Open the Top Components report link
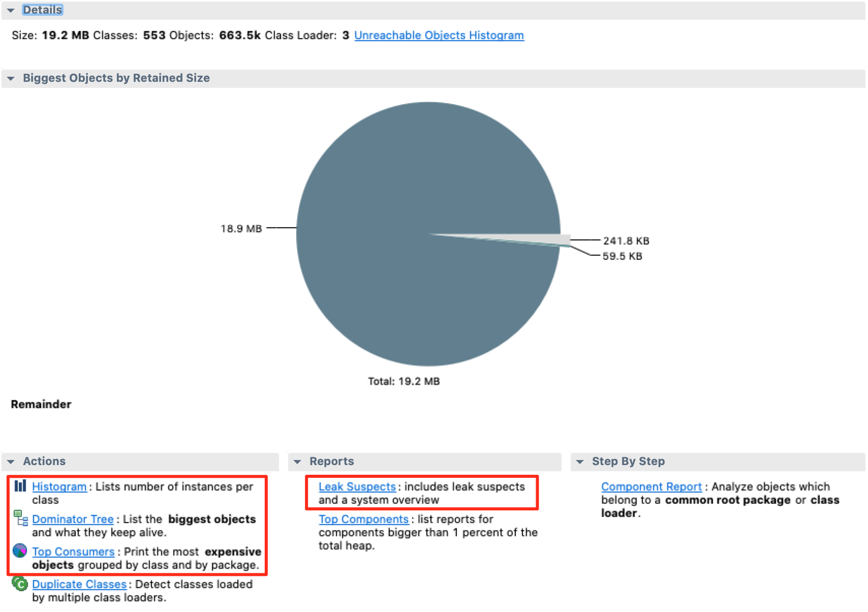 363,519
